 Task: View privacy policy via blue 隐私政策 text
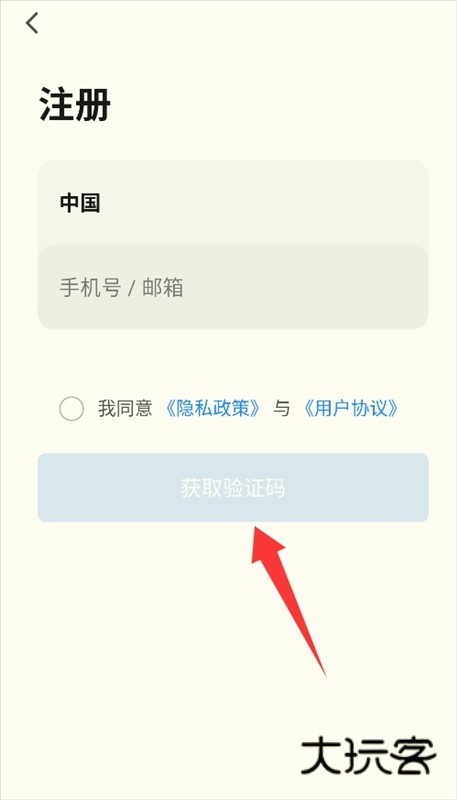point(213,408)
